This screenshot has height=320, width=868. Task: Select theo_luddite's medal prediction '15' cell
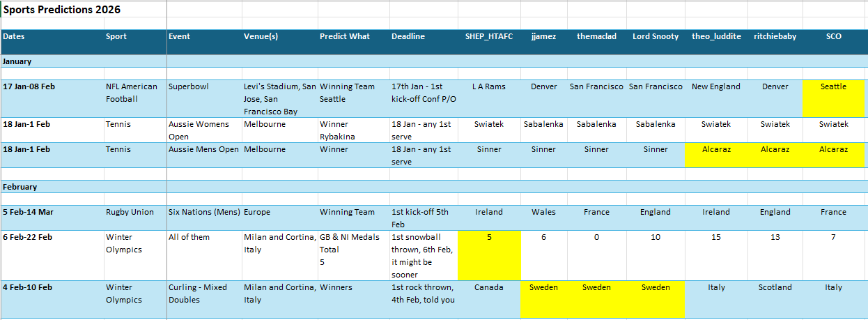click(715, 255)
